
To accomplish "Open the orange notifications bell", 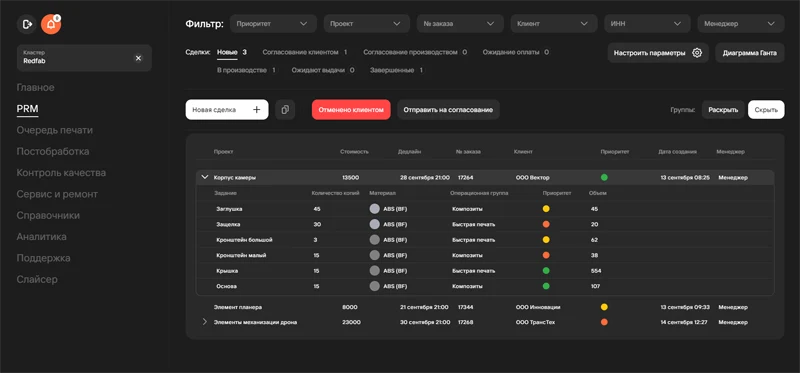I will click(51, 24).
